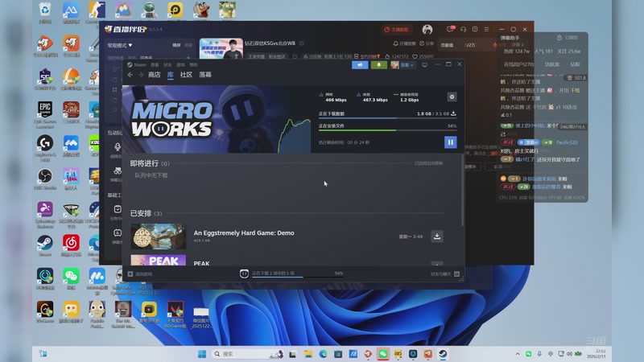Open 好友与聊天 at Steam bottom right
644x362 pixels.
(445, 274)
